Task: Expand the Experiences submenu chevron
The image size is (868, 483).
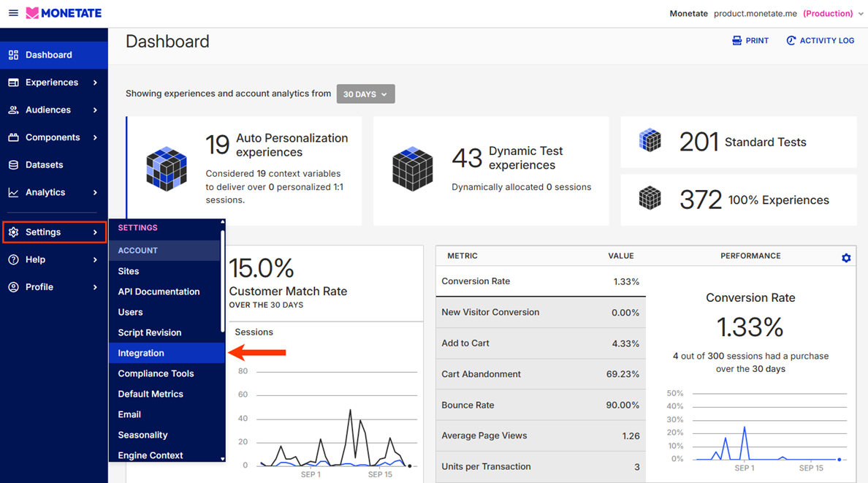Action: tap(95, 83)
